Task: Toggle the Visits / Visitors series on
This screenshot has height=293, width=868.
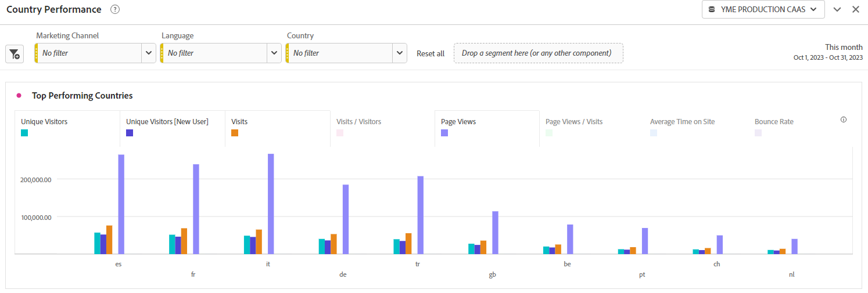Action: tap(382, 128)
